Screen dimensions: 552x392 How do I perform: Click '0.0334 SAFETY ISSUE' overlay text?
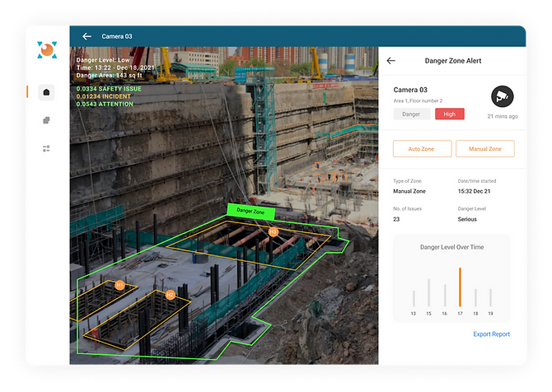pyautogui.click(x=109, y=89)
